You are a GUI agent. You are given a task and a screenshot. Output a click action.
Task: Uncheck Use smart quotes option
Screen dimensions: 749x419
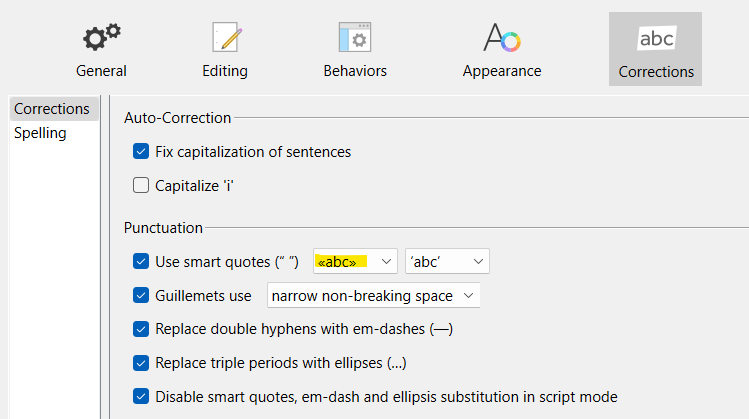click(x=141, y=261)
